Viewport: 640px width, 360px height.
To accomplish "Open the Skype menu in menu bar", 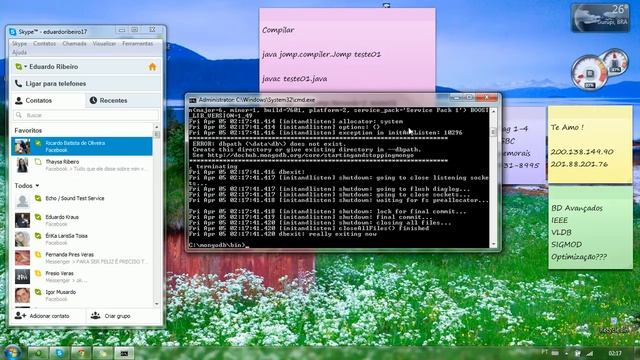I will pos(19,44).
